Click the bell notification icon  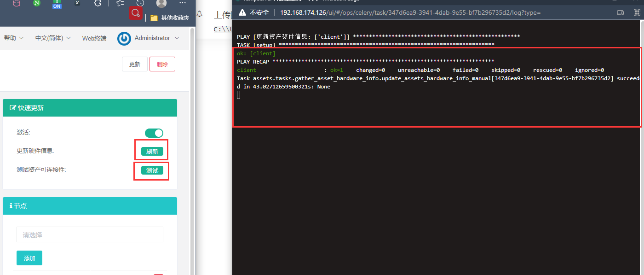(x=200, y=14)
